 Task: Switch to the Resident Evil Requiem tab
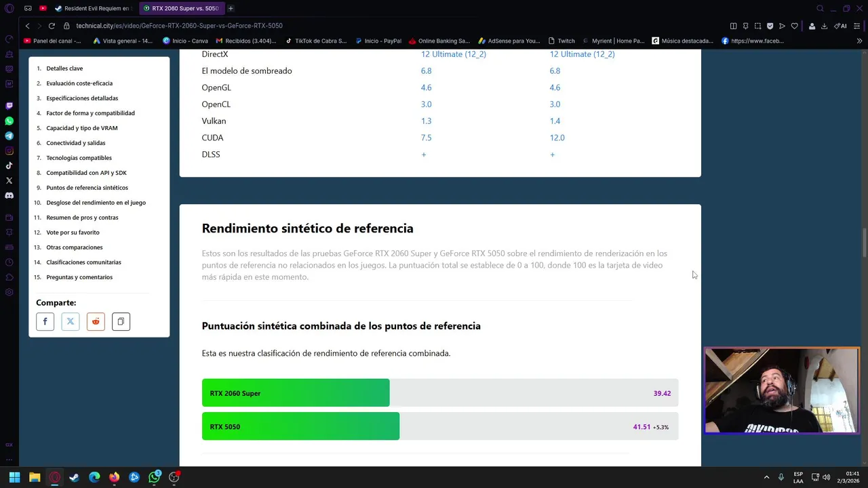pyautogui.click(x=92, y=8)
